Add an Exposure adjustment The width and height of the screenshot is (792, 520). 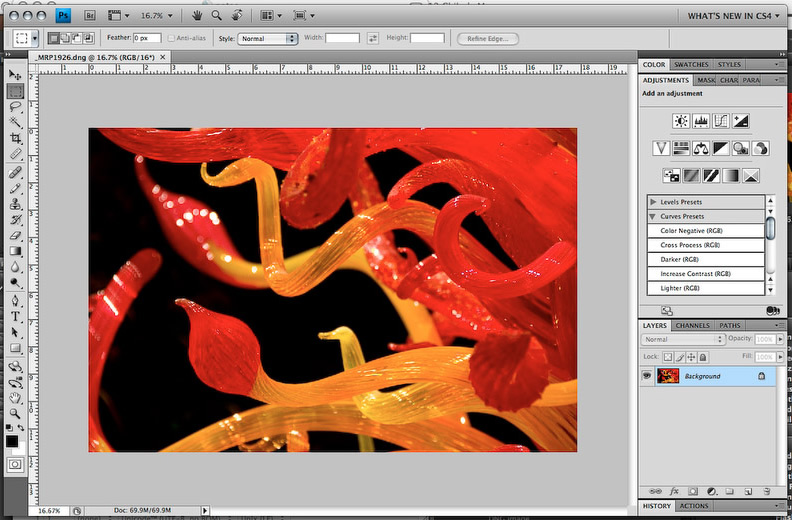point(740,121)
